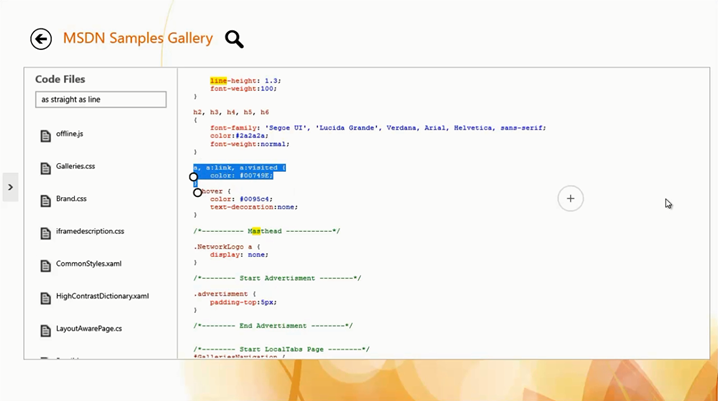Go back using the circular arrow button
Screen dimensions: 718x401
41,39
